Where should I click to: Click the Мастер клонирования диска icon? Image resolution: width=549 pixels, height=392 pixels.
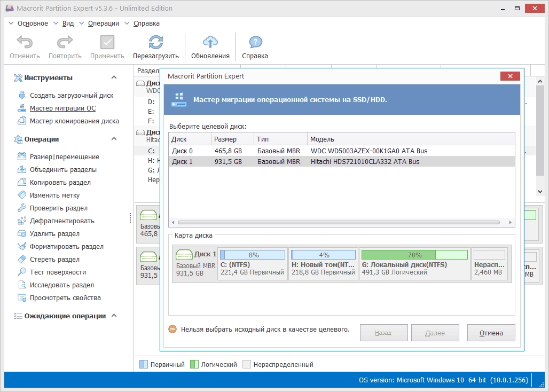pyautogui.click(x=22, y=121)
